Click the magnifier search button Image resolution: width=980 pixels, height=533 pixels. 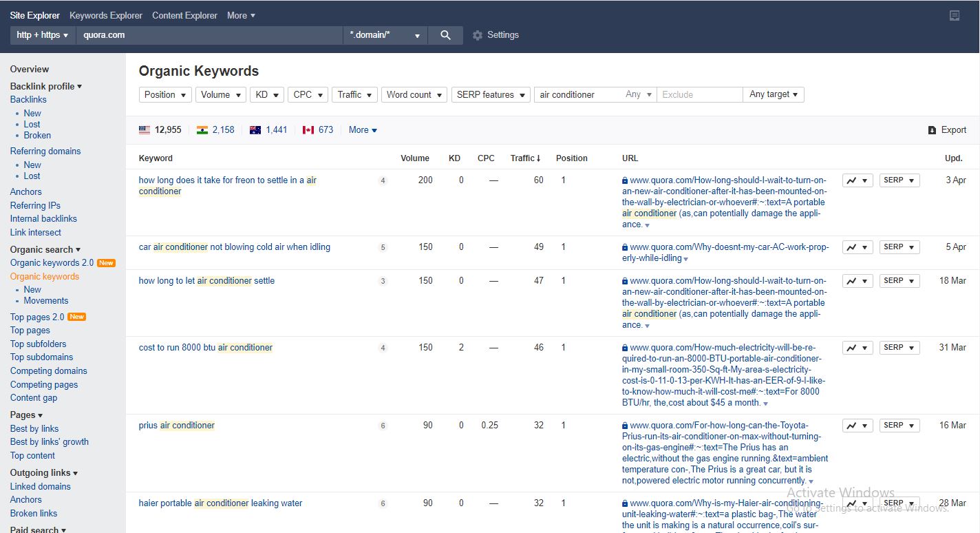tap(445, 35)
